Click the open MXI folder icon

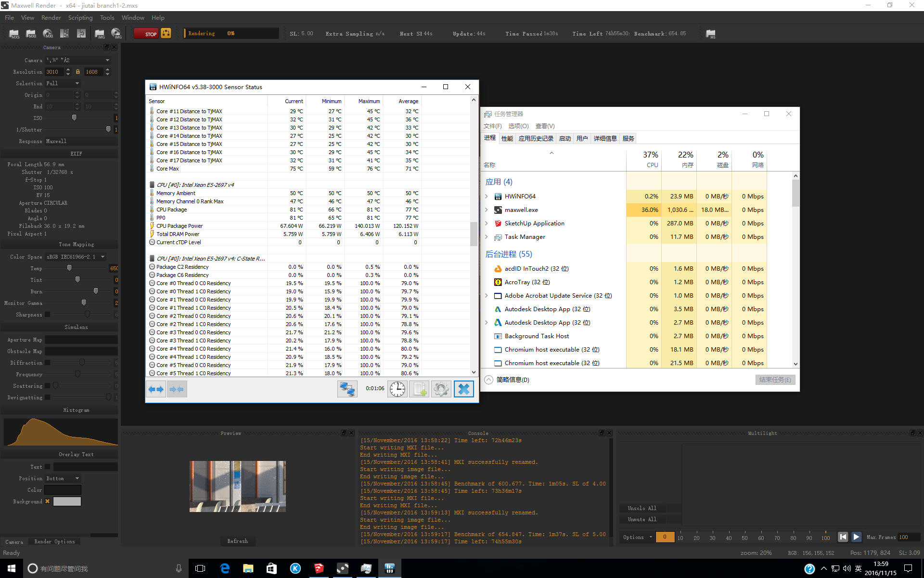[x=31, y=33]
